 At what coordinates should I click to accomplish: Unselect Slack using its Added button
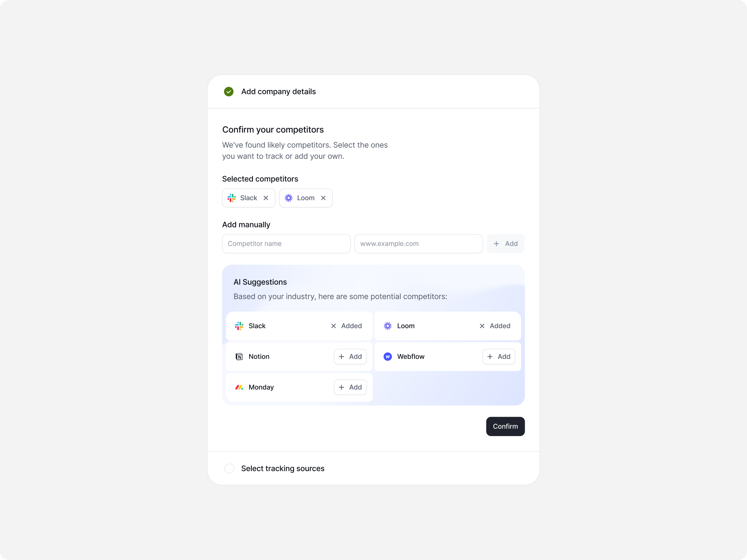point(347,326)
